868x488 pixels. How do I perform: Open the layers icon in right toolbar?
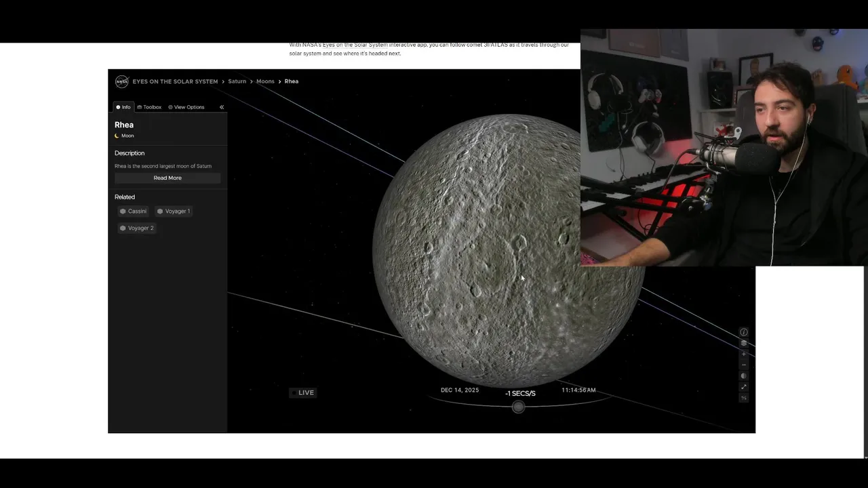(x=743, y=343)
